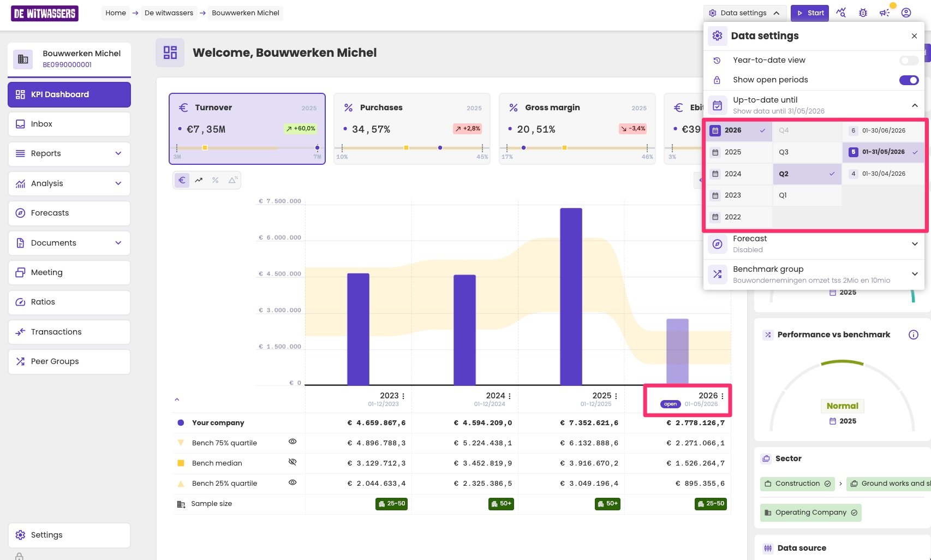Screen dimensions: 931x560
Task: Click the Construction sector tag
Action: pyautogui.click(x=797, y=484)
